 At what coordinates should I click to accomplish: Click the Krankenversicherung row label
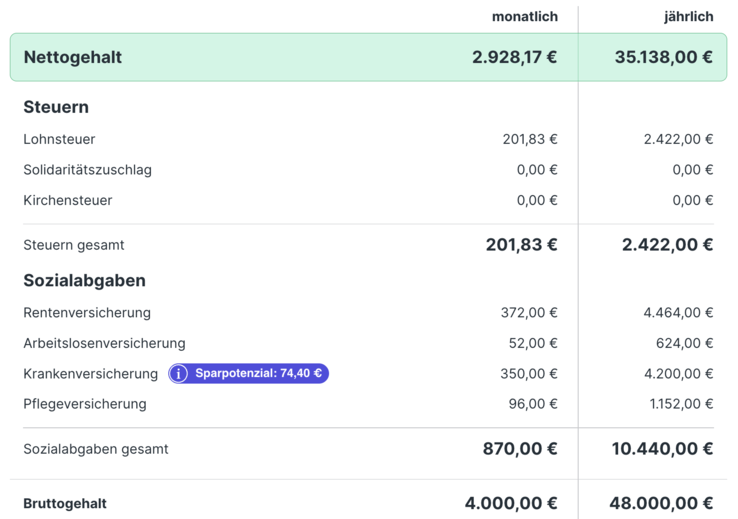tap(91, 374)
